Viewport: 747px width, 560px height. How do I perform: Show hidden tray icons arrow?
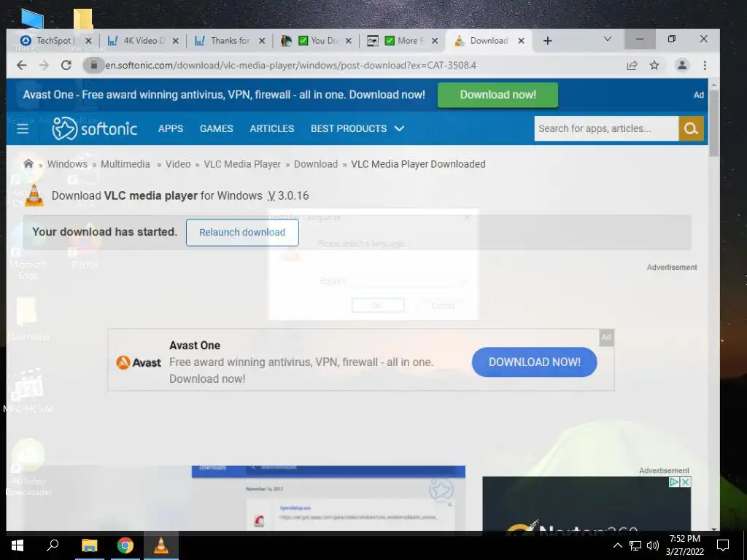617,545
